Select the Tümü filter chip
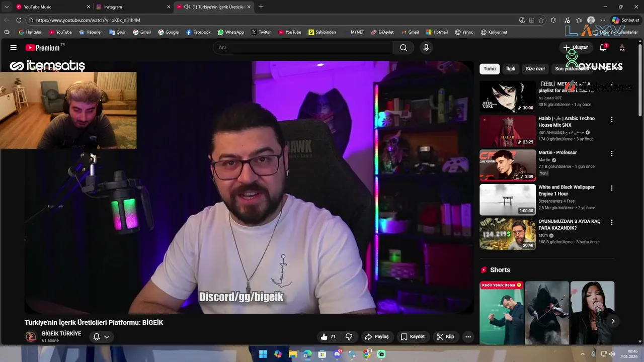 [490, 69]
